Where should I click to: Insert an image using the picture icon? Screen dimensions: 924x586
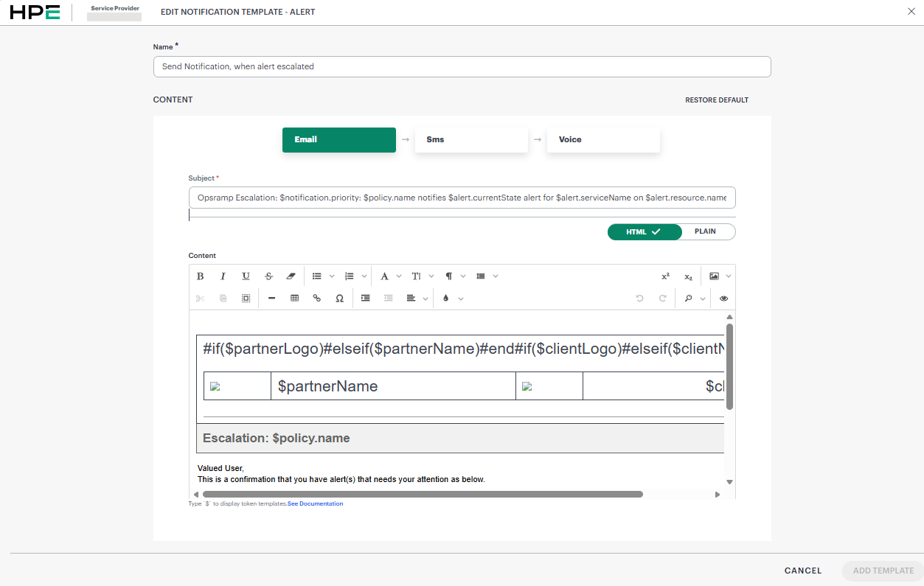click(x=714, y=276)
